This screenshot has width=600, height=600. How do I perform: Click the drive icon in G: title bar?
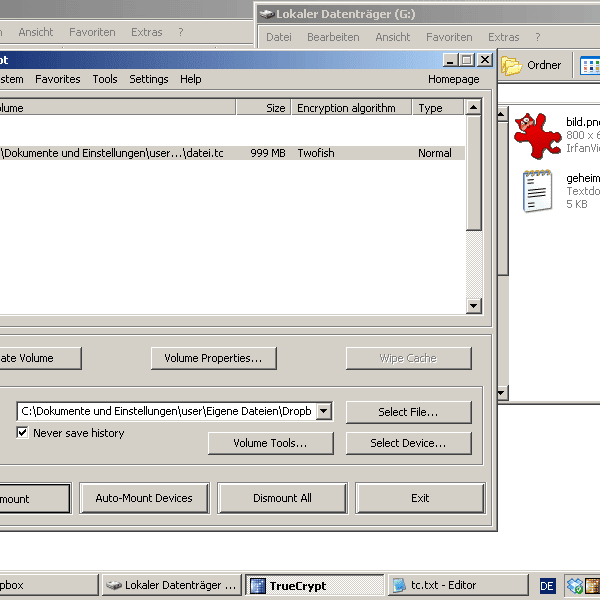pyautogui.click(x=267, y=14)
